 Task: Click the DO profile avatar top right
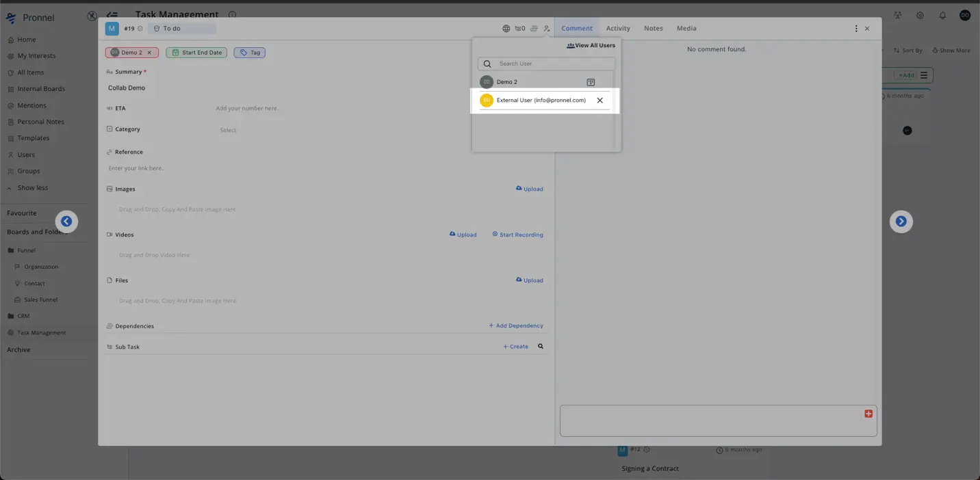(x=965, y=15)
